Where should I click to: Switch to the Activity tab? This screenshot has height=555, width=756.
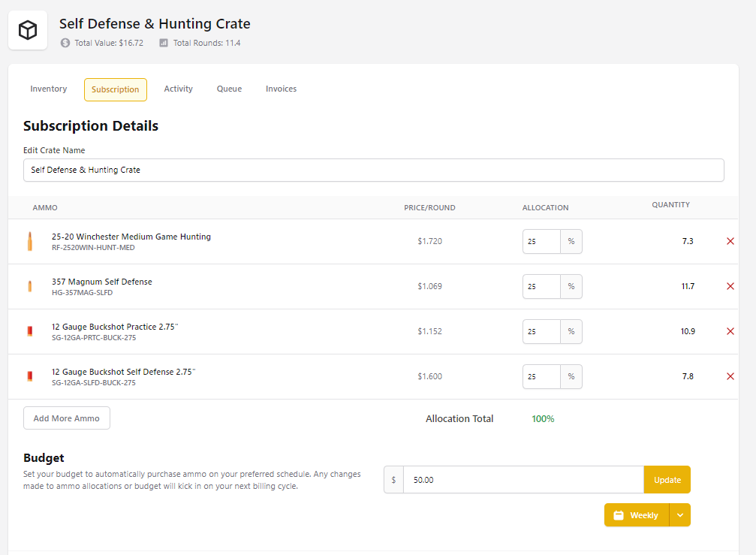pos(179,89)
